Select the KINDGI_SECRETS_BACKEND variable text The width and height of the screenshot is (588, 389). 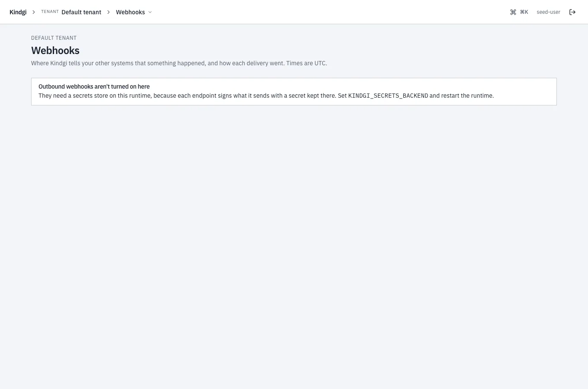pos(388,96)
